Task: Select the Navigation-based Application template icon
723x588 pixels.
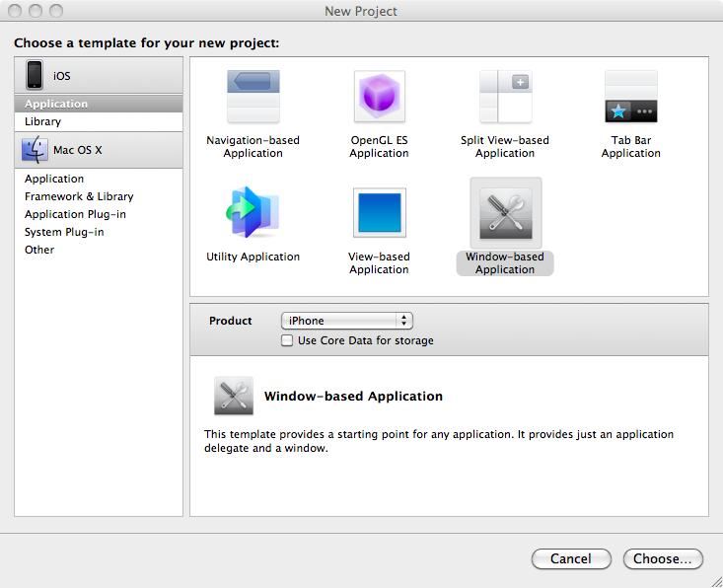Action: 253,97
